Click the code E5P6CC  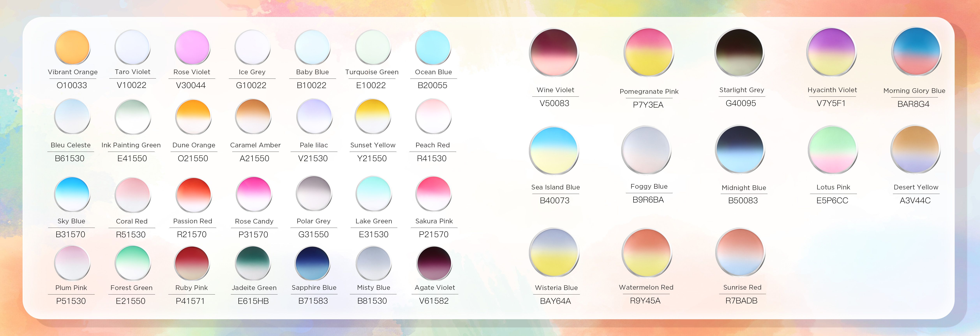coord(832,201)
